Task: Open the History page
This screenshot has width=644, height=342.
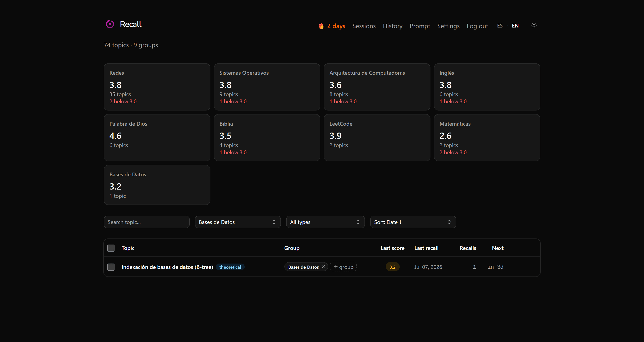Action: click(392, 26)
